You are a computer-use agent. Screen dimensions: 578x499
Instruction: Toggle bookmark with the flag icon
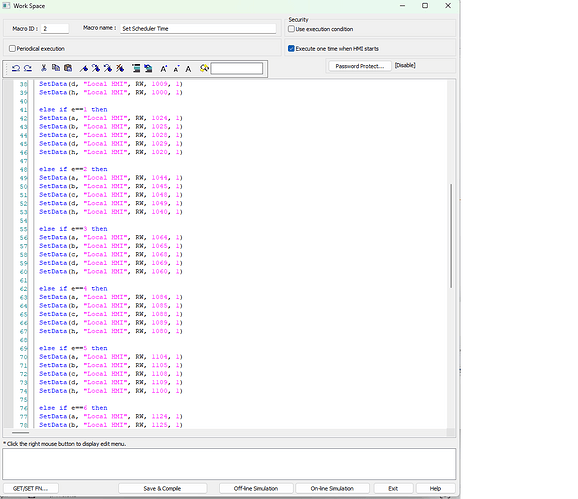84,68
